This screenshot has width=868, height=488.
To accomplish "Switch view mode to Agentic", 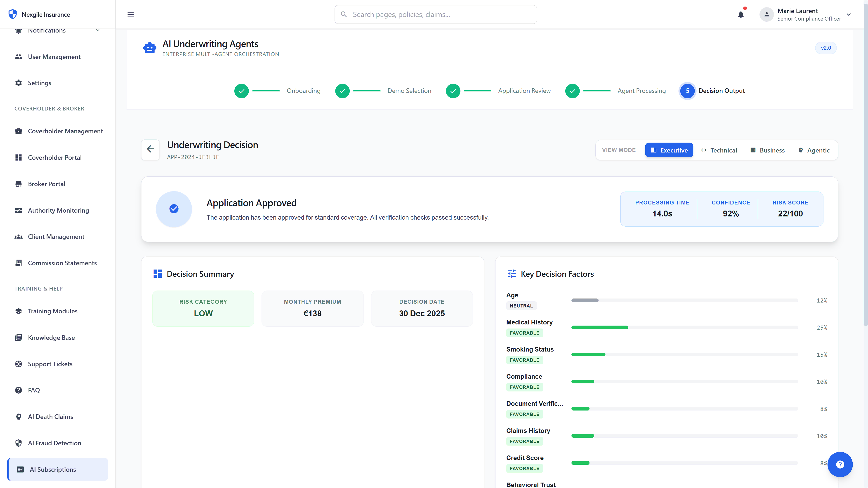I will tap(814, 150).
